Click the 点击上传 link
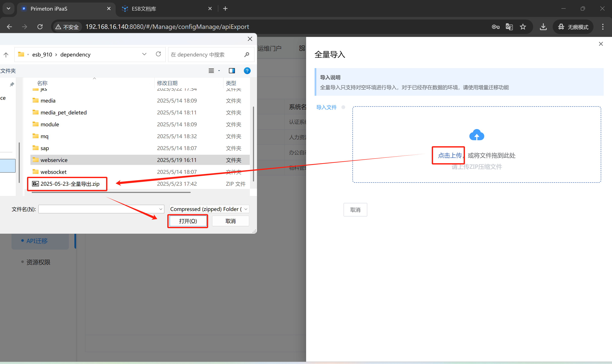This screenshot has width=612, height=364. pos(450,156)
